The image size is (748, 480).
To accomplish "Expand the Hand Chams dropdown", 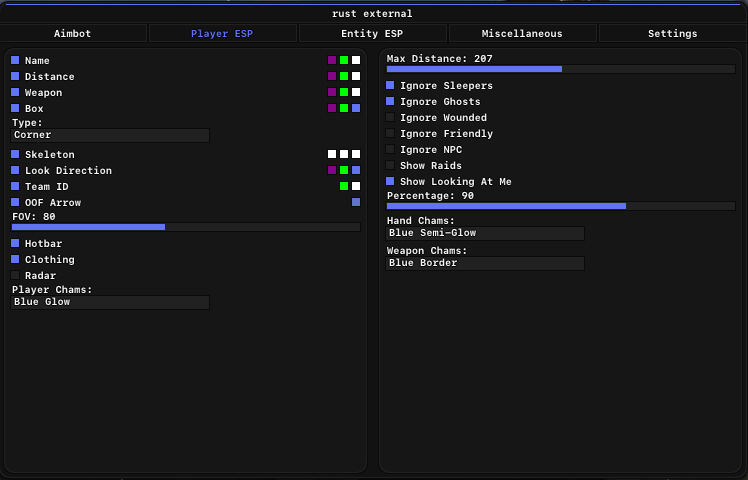I will (485, 233).
